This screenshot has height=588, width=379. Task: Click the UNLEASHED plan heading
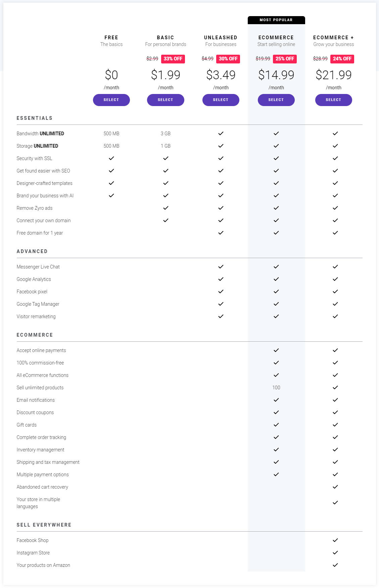221,37
